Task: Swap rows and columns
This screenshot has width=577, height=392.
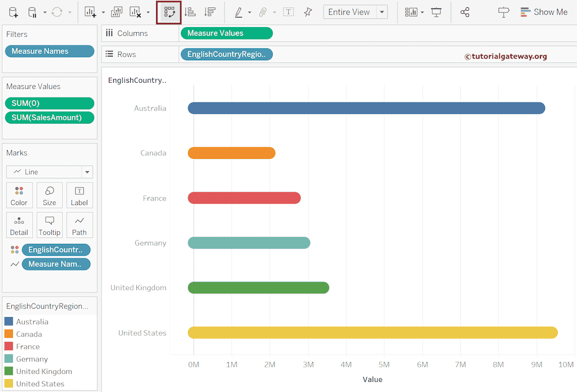Action: pos(168,11)
